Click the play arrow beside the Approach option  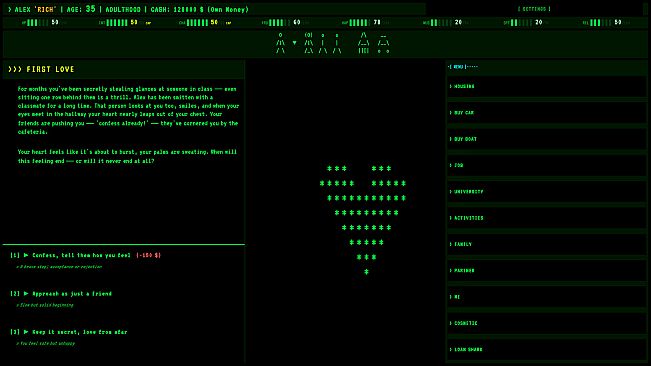(26, 293)
